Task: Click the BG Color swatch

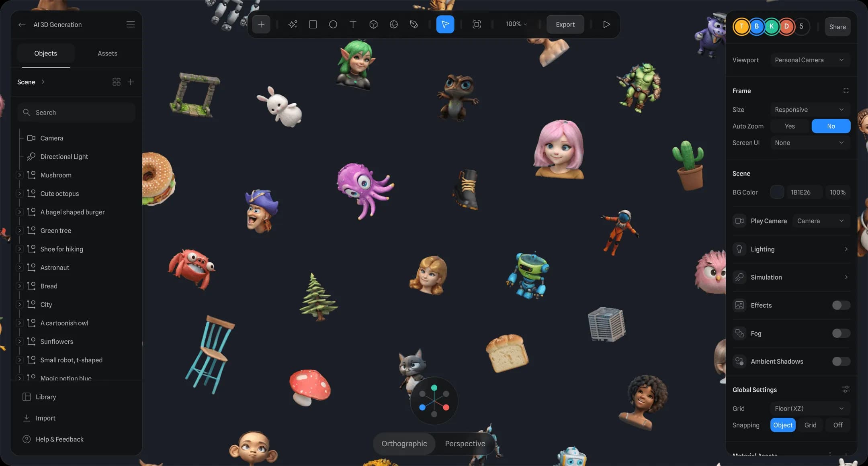Action: (x=777, y=192)
